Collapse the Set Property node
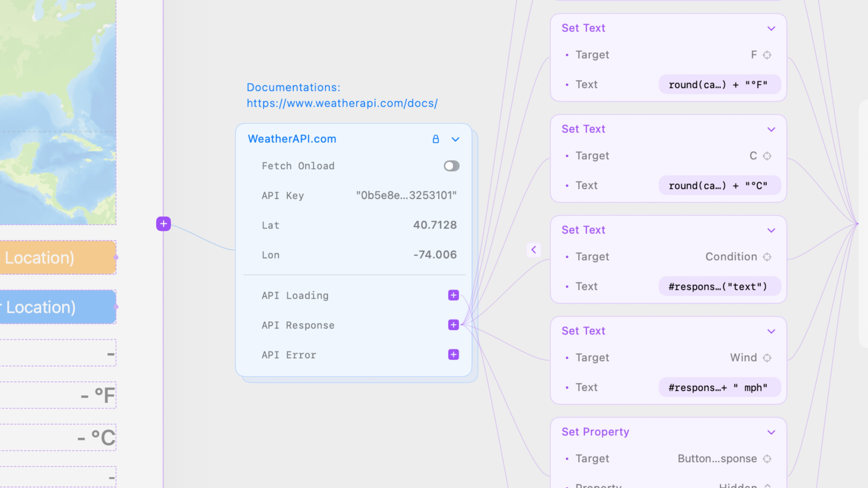This screenshot has width=868, height=488. click(771, 432)
